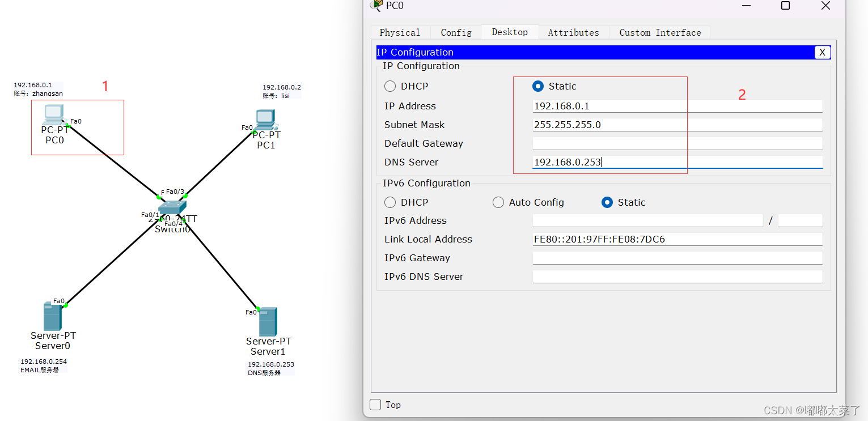Click the IP Address field 192.168.0.1
Viewport: 868px width, 421px height.
[x=678, y=106]
